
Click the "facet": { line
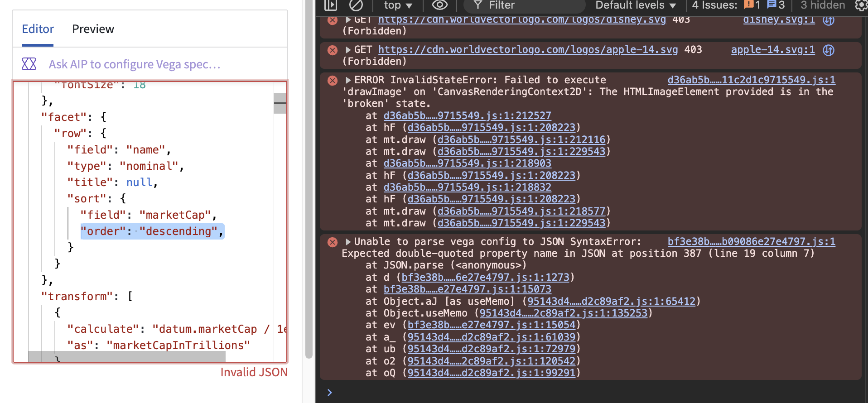tap(74, 117)
